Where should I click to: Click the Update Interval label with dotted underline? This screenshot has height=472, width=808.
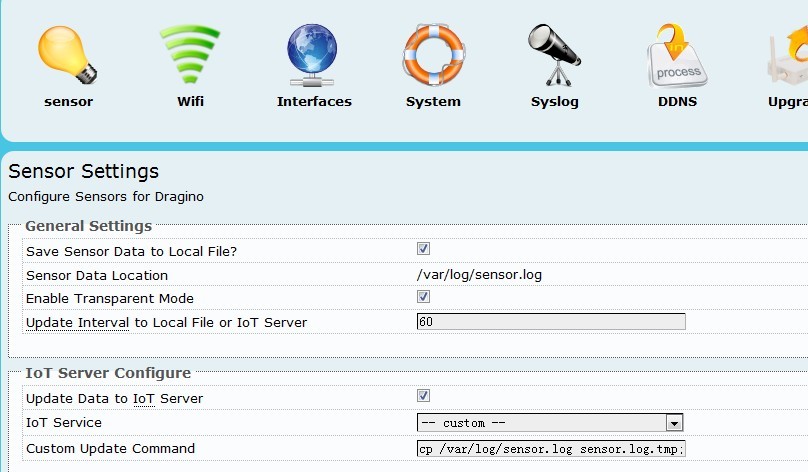[x=77, y=323]
